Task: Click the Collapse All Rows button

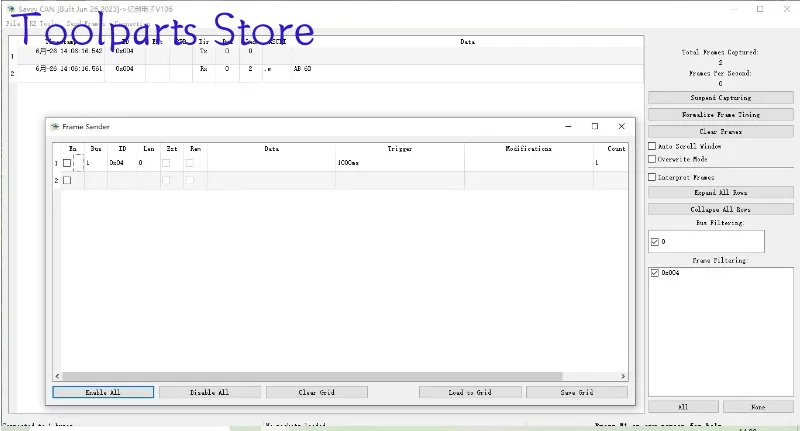Action: click(721, 210)
